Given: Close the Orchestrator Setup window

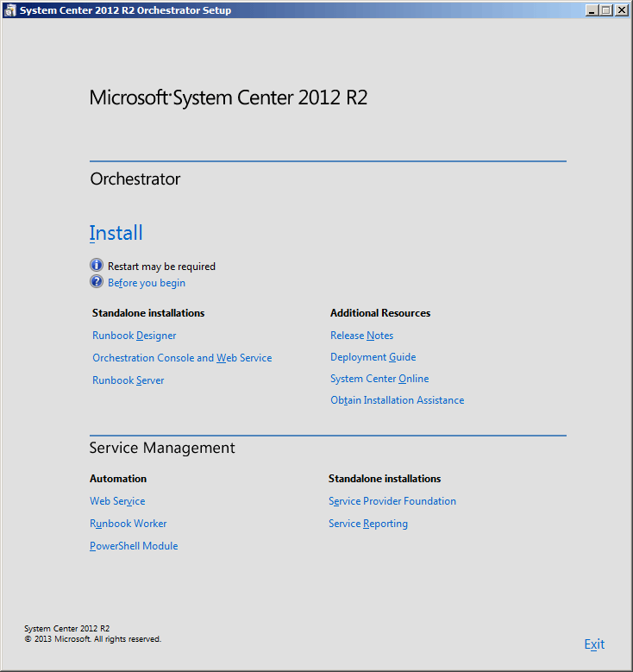Looking at the screenshot, I should [x=622, y=10].
